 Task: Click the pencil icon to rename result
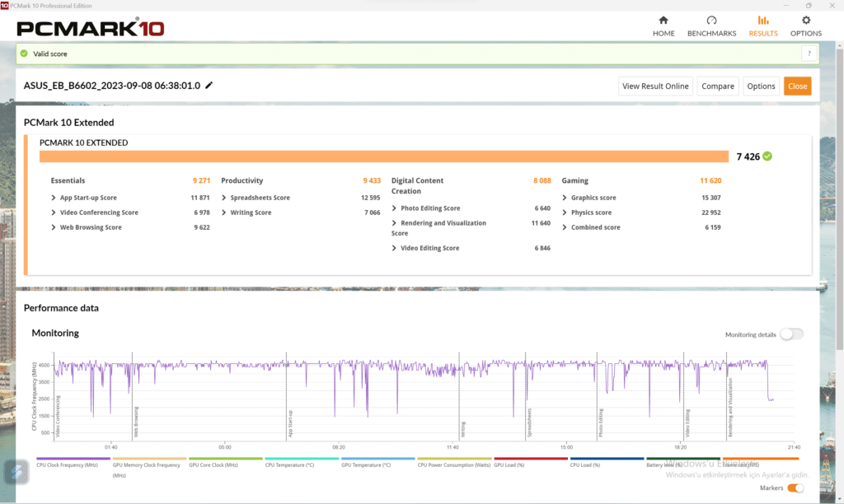click(x=209, y=85)
